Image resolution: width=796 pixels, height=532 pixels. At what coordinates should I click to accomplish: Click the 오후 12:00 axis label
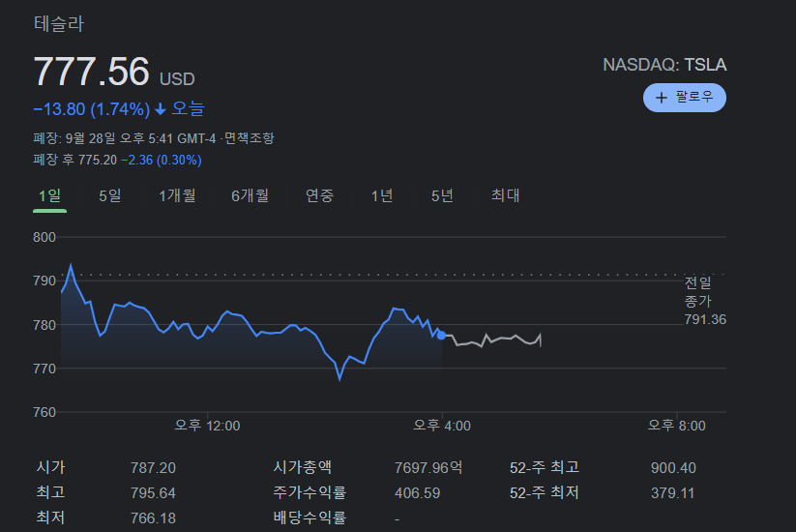click(x=207, y=426)
